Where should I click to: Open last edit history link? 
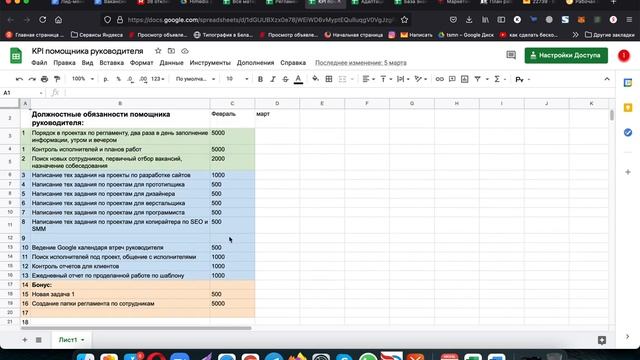pyautogui.click(x=361, y=63)
